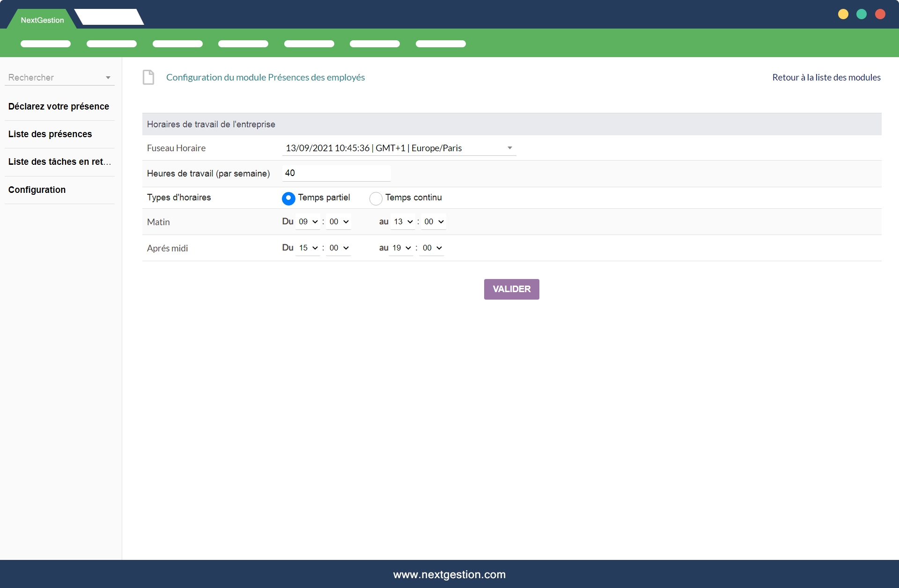Open the Aprés midi end hour 19 dropdown
Viewport: 899px width, 588px height.
pos(401,248)
